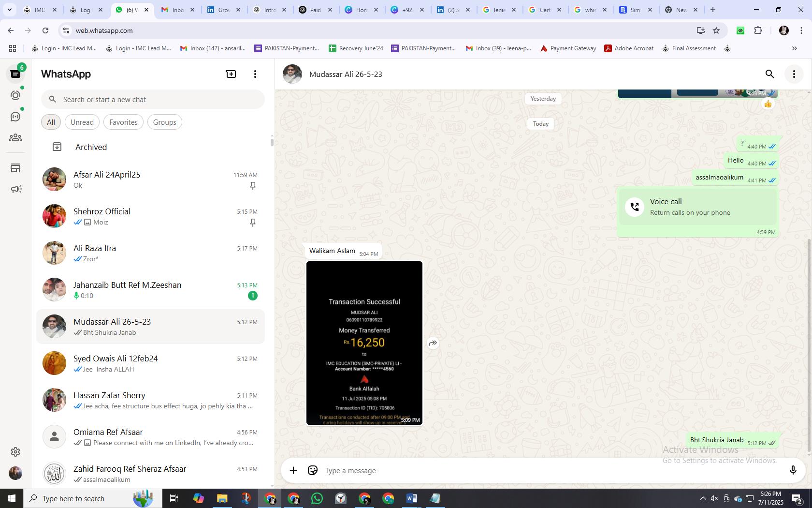Viewport: 812px width, 508px height.
Task: Expand the tab search dropdown arrow
Action: pos(9,10)
